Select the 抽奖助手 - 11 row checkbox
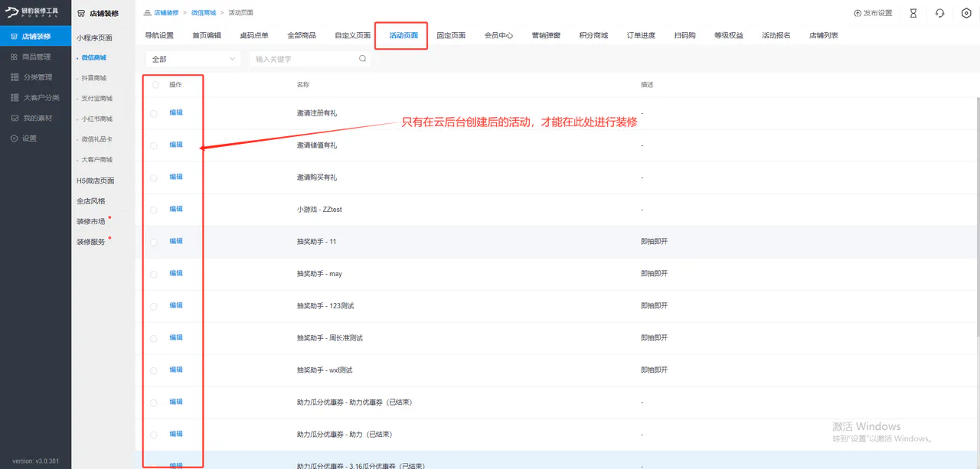This screenshot has width=980, height=469. click(x=154, y=242)
